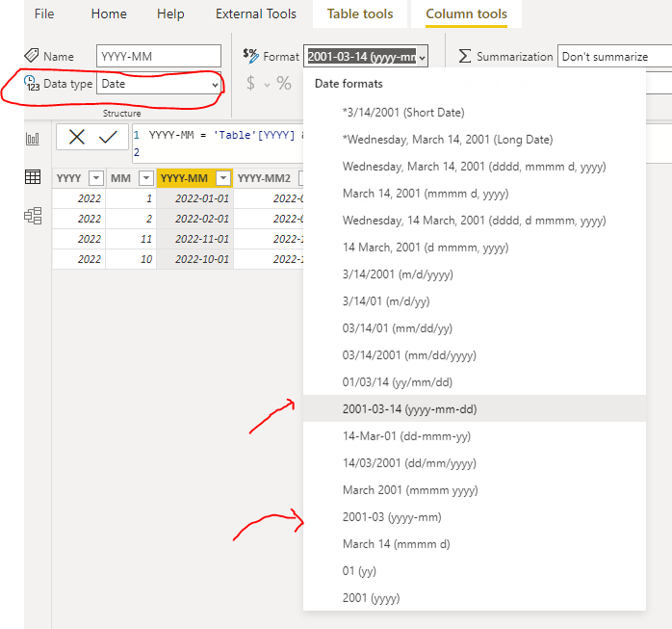Switch to the Home tab
The width and height of the screenshot is (672, 629).
(x=109, y=13)
